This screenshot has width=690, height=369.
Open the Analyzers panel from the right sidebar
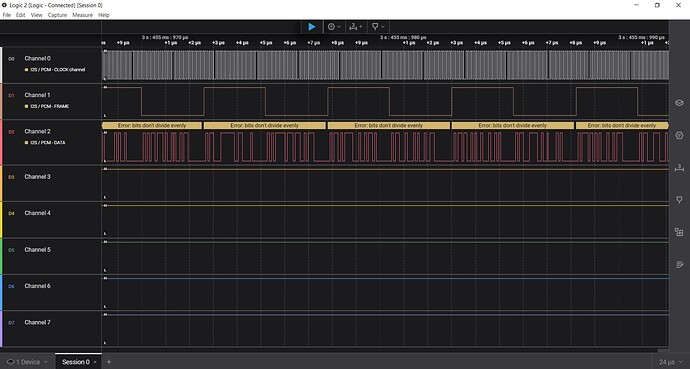[x=679, y=135]
